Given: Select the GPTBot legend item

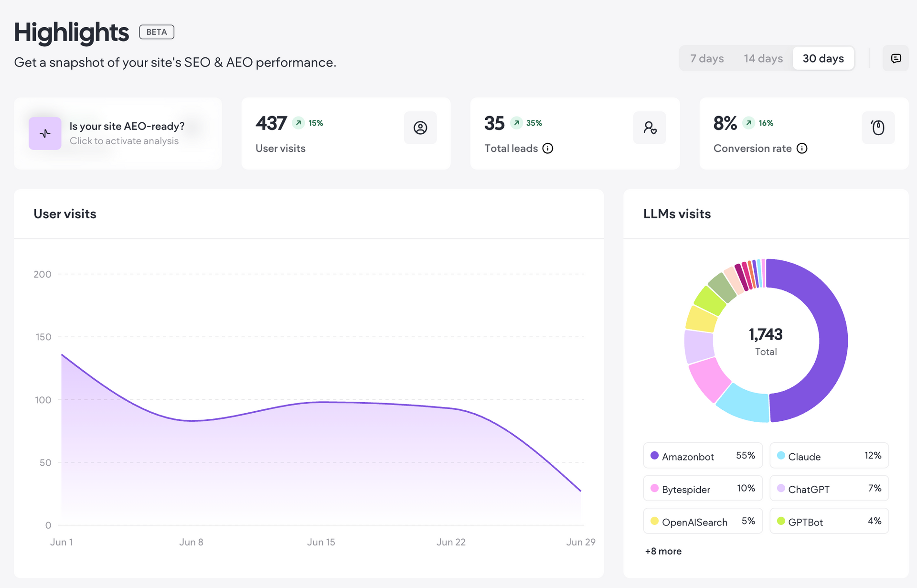Looking at the screenshot, I should point(829,521).
